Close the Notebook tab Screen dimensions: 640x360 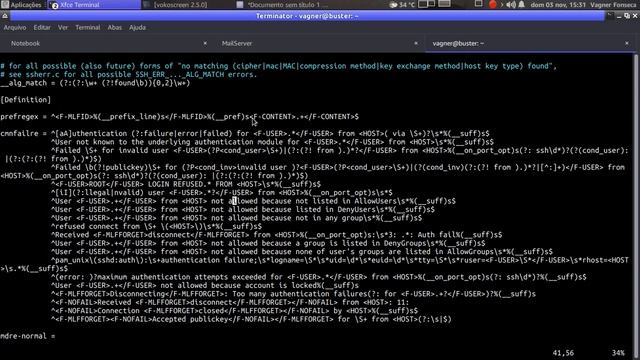point(205,43)
